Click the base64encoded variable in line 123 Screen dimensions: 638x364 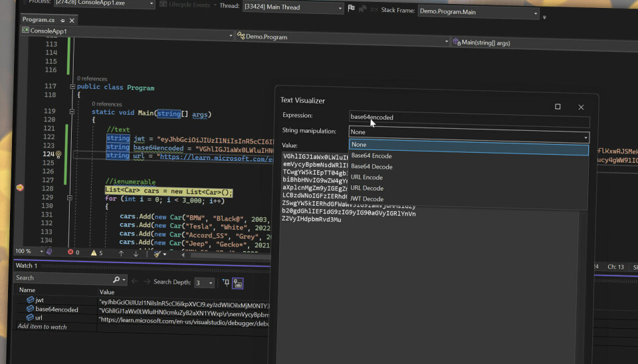click(x=158, y=148)
